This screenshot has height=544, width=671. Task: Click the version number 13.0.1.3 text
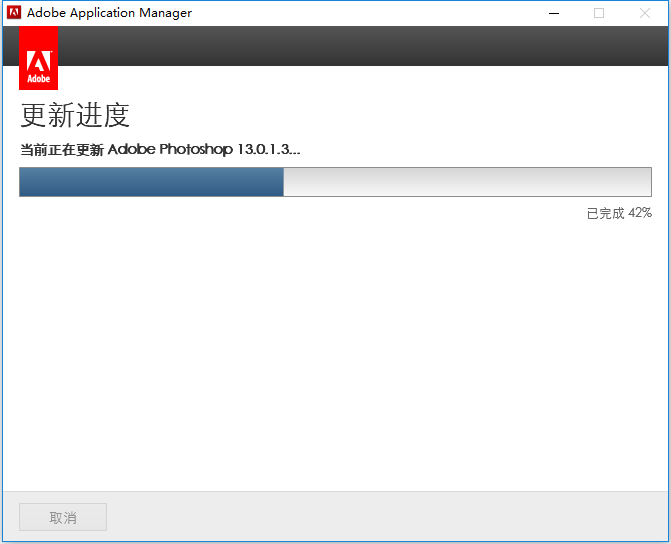pos(264,149)
